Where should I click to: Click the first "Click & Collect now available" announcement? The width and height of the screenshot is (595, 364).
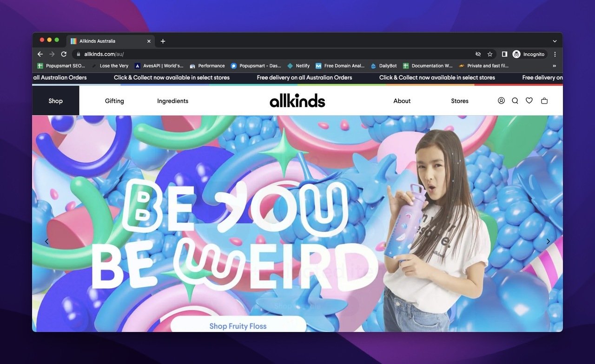point(172,78)
